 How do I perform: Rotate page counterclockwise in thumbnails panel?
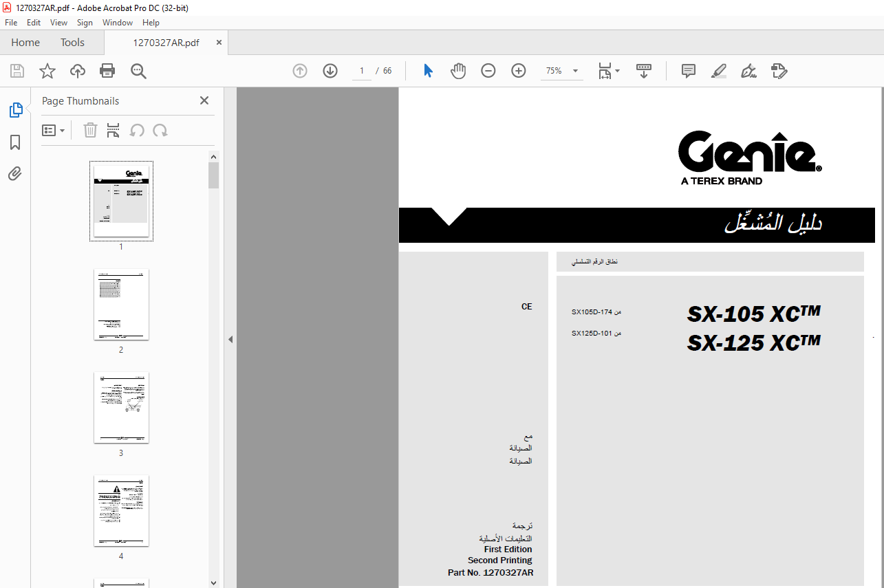point(137,130)
